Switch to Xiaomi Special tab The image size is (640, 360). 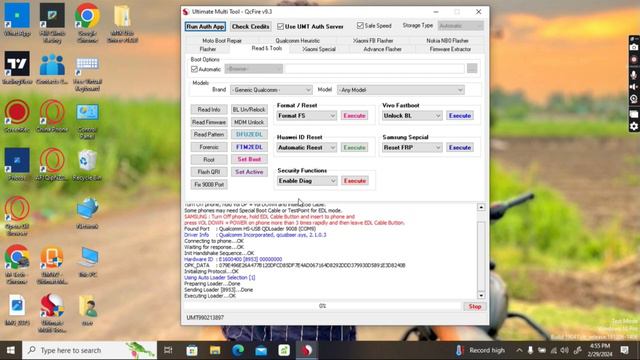point(319,49)
